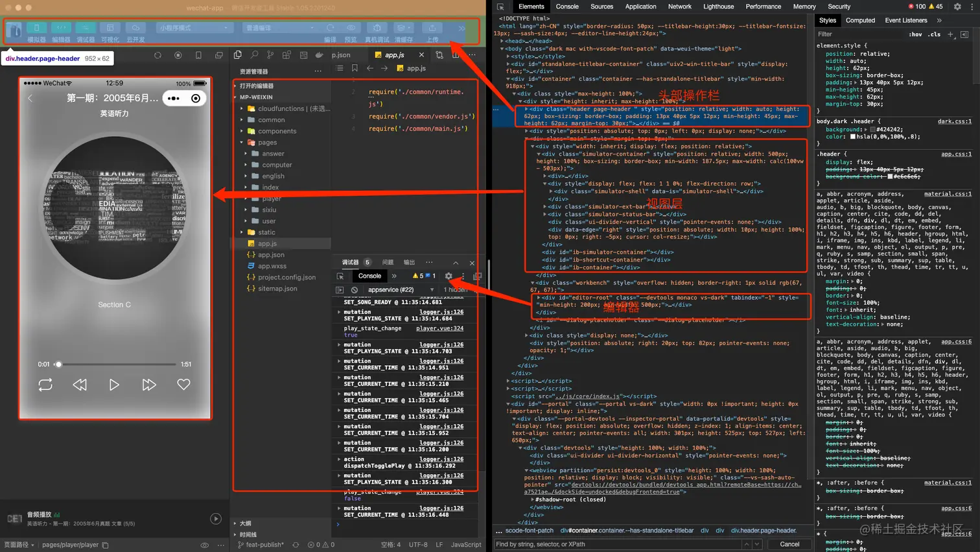Play the 音频播放 audio panel button

(216, 518)
